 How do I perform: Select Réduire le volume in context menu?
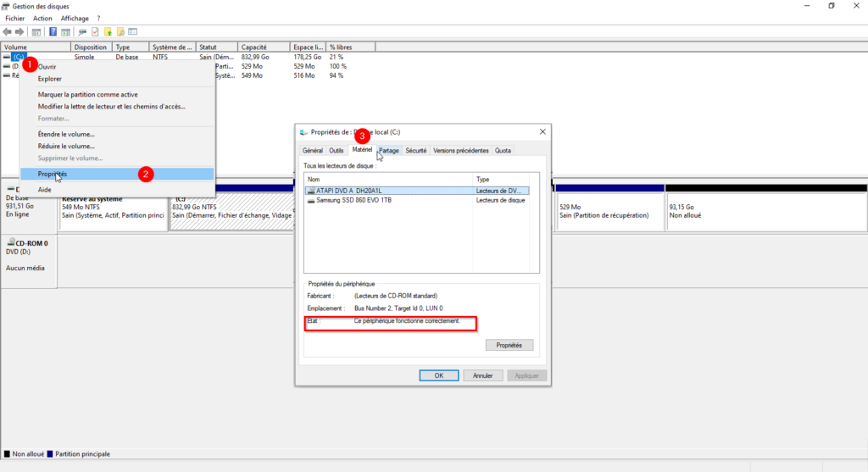click(x=66, y=146)
